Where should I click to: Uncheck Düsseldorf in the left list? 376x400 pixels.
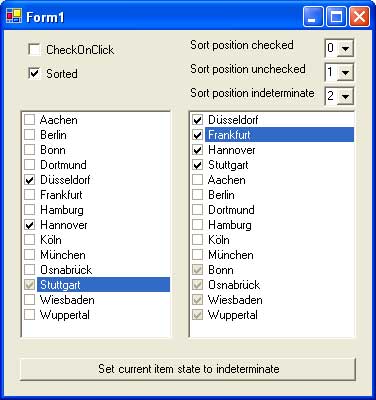click(30, 180)
